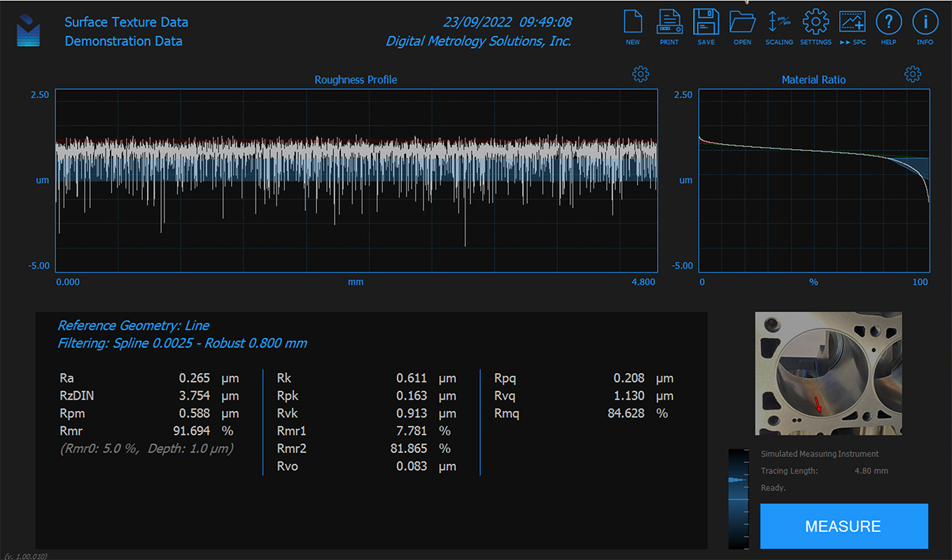Click the engine cylinder bore thumbnail
Screen dimensions: 952x560
[828, 373]
